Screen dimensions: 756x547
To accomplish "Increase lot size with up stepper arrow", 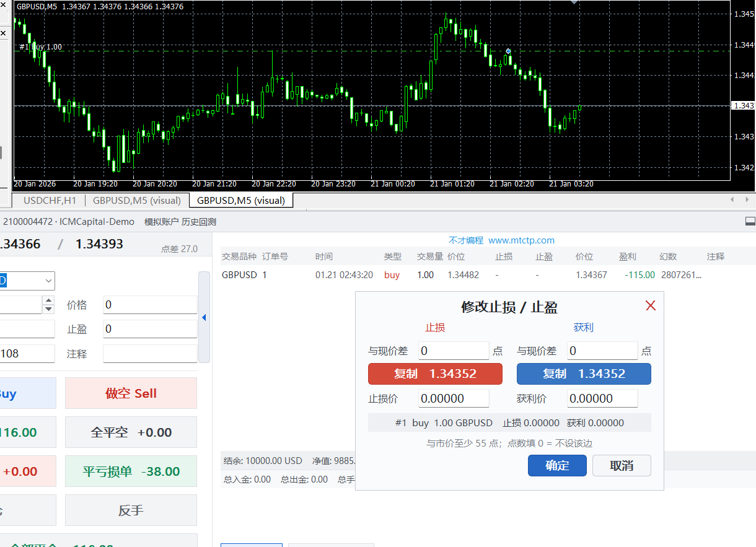I will click(x=48, y=300).
